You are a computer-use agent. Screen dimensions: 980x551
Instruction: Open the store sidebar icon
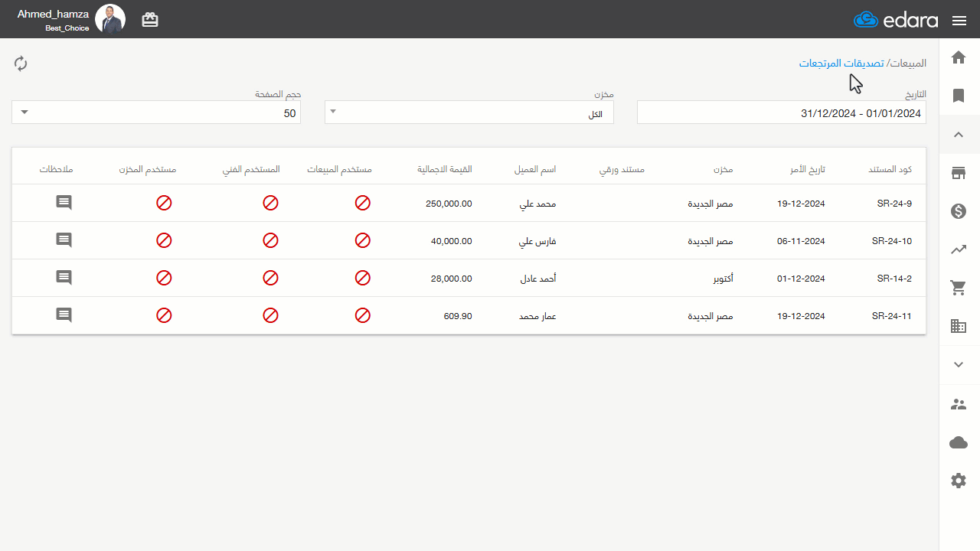[x=959, y=173]
